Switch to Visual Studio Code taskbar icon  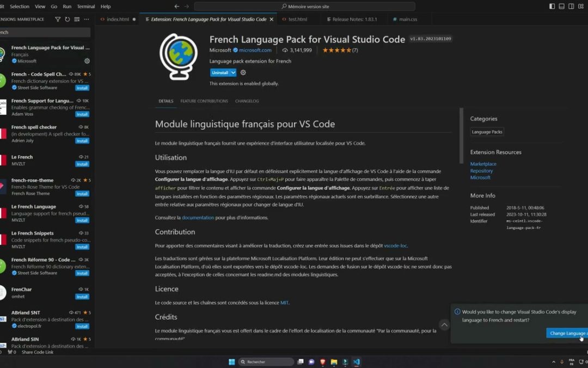356,362
